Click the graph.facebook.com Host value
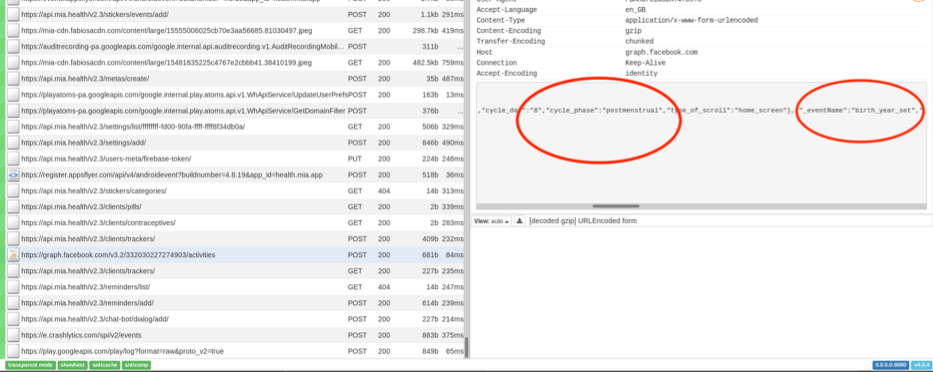The height and width of the screenshot is (372, 933). [x=661, y=52]
